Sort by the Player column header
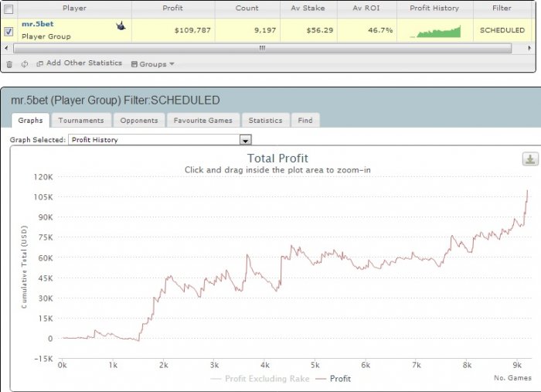This screenshot has height=392, width=541. tap(74, 9)
